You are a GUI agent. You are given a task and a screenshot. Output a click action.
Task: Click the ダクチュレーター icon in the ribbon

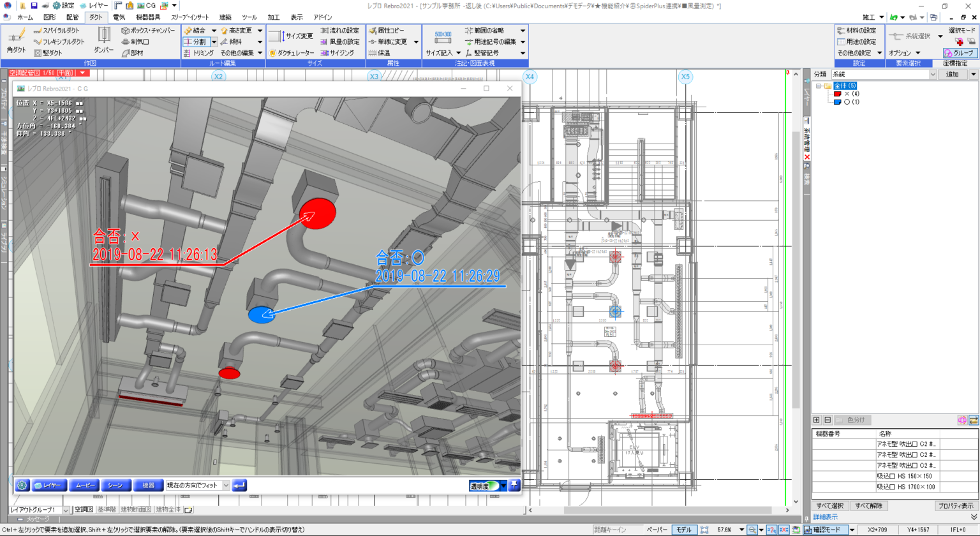272,53
